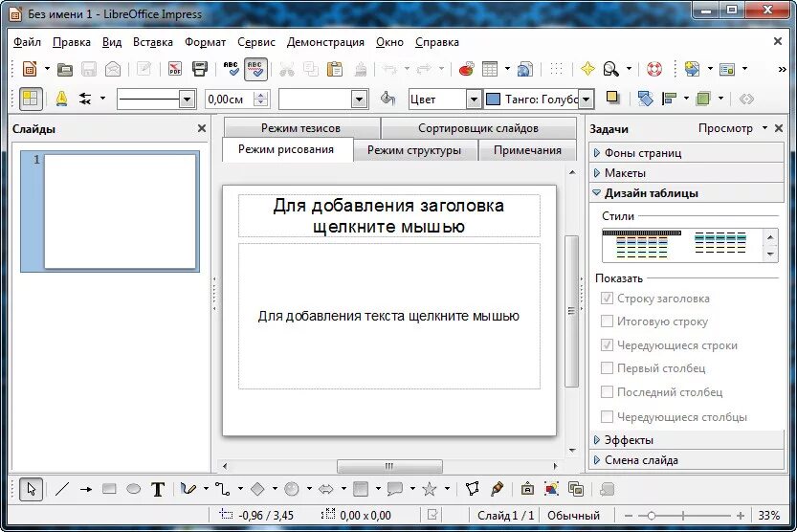Viewport: 797px width, 532px height.
Task: Click the Paste clipboard icon
Action: click(x=335, y=69)
